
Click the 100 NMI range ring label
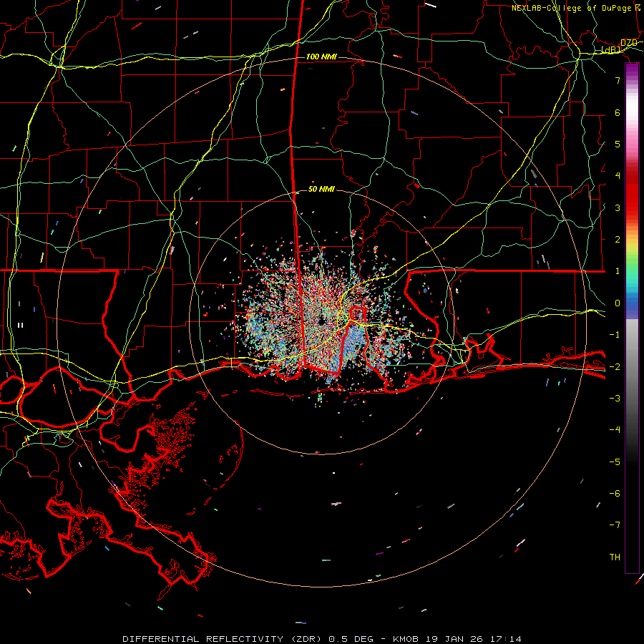coord(321,57)
